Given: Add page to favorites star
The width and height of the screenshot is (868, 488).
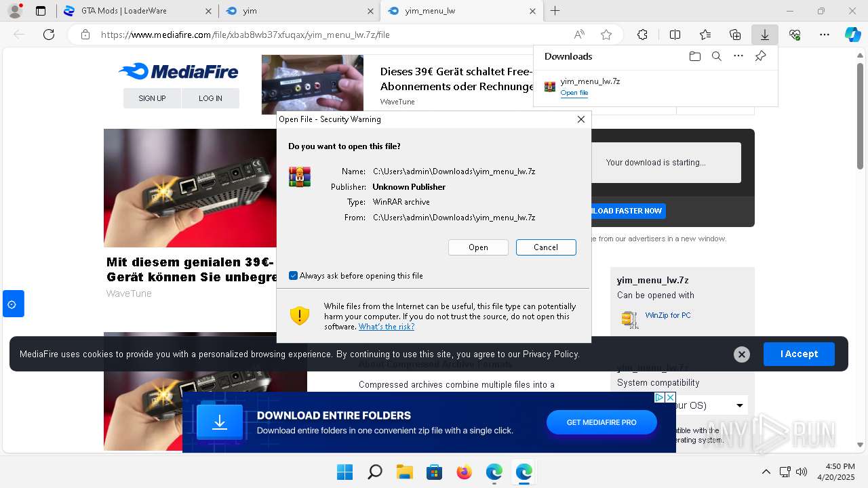Looking at the screenshot, I should pyautogui.click(x=606, y=35).
